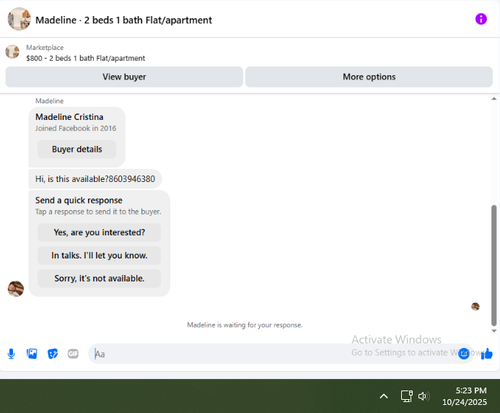This screenshot has width=500, height=413.
Task: Click the sender name 'Madeline' above the buyer card
Action: (x=49, y=101)
